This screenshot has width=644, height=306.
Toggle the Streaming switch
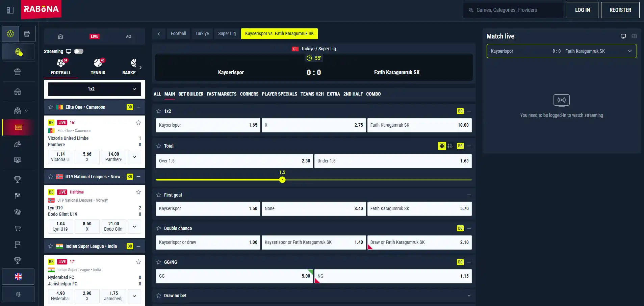pos(79,51)
